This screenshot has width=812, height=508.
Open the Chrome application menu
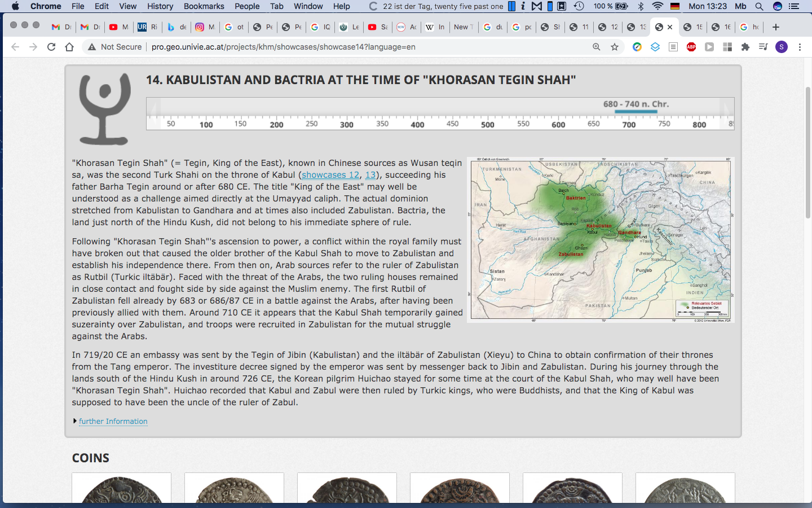pos(46,6)
